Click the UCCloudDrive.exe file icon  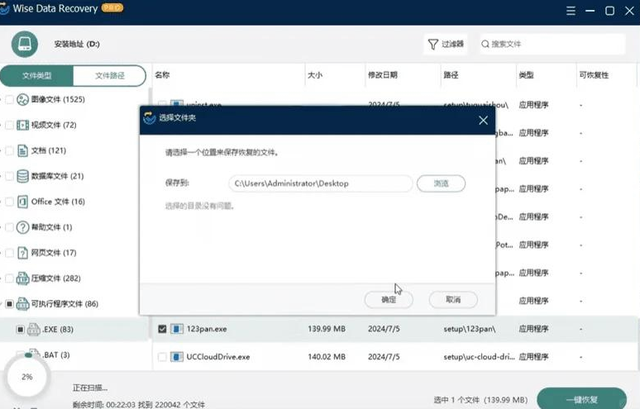tap(177, 357)
